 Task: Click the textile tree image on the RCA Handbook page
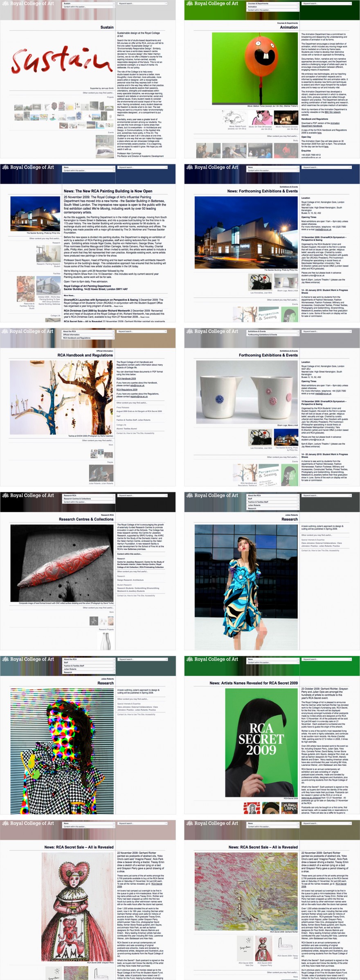62,397
